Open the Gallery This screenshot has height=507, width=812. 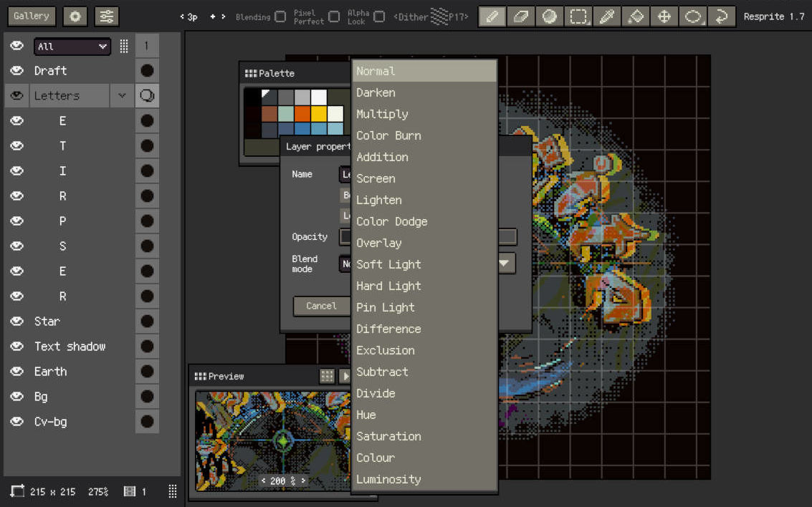tap(32, 16)
